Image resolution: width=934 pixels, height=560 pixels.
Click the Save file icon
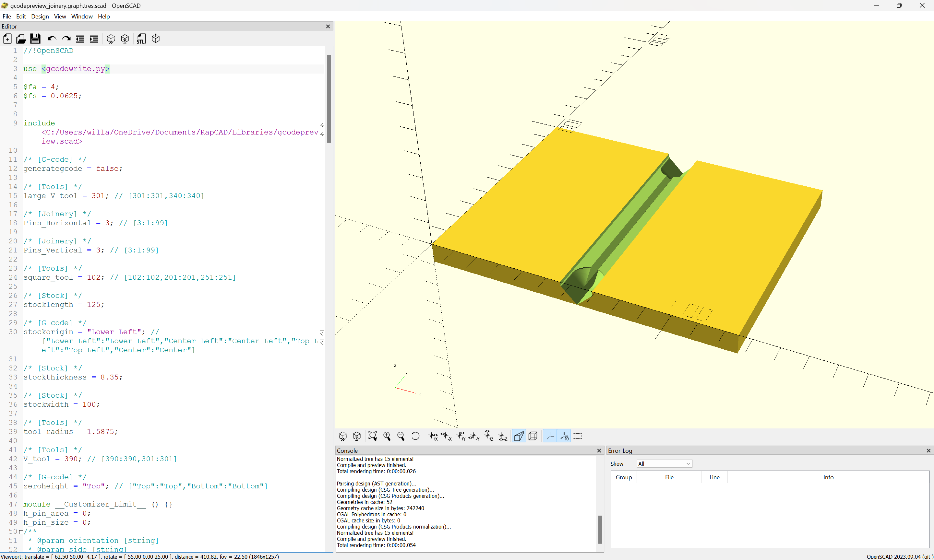click(x=35, y=39)
